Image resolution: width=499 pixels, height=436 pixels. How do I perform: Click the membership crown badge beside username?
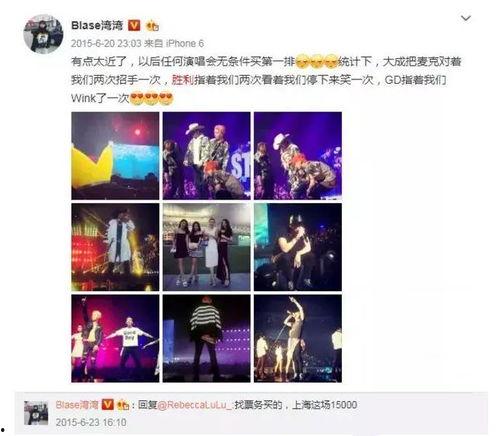(152, 26)
